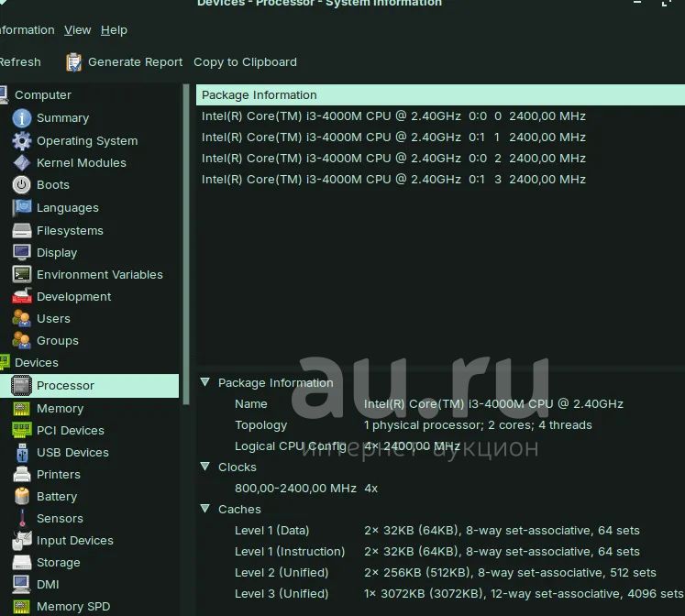Collapse the Caches section
This screenshot has height=616, width=685.
[204, 508]
